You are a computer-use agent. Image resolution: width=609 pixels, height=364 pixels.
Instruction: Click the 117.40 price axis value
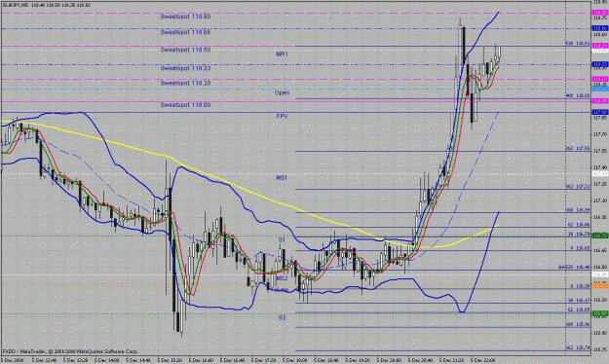pos(600,167)
